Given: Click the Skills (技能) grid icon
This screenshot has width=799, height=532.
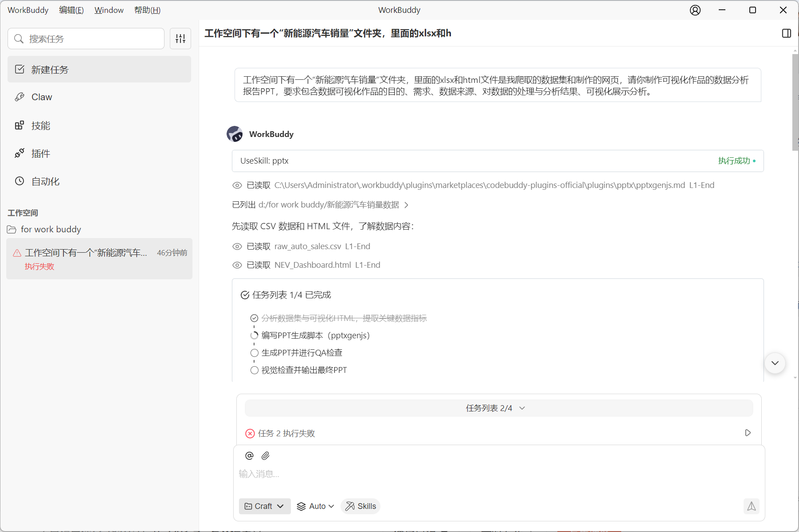Looking at the screenshot, I should point(20,125).
